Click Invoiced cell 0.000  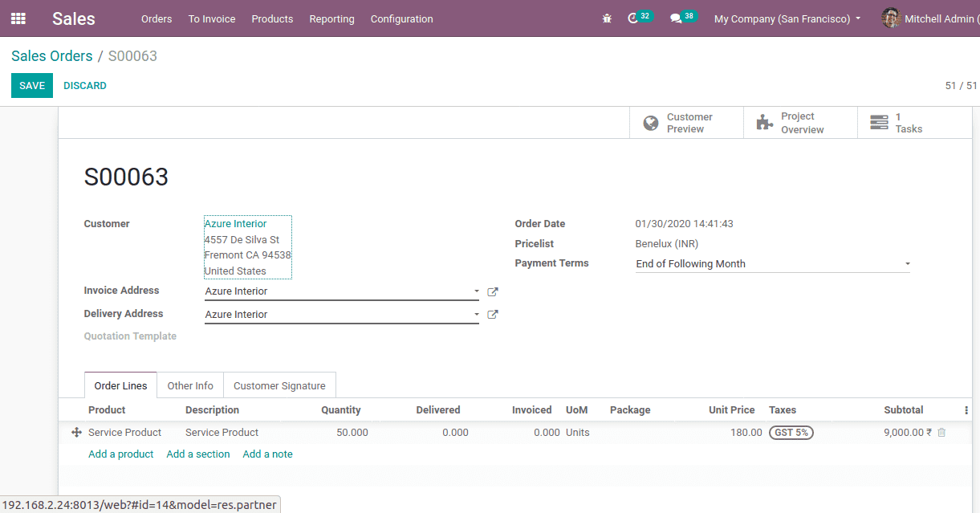(547, 433)
